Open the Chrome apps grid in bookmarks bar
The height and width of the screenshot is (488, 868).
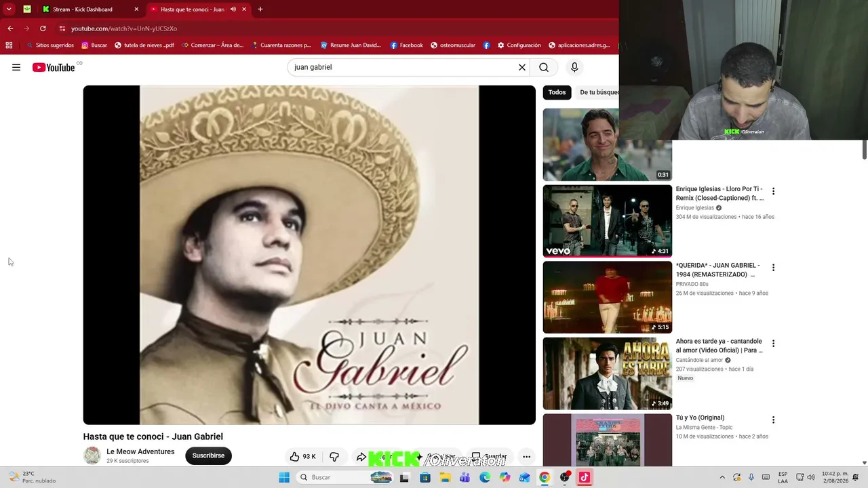9,45
